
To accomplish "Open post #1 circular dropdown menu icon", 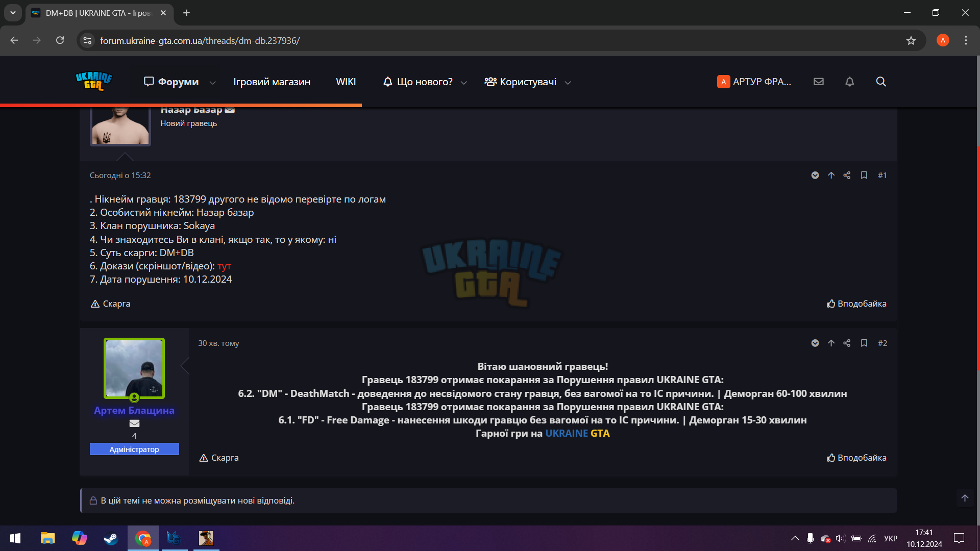I will click(x=815, y=175).
